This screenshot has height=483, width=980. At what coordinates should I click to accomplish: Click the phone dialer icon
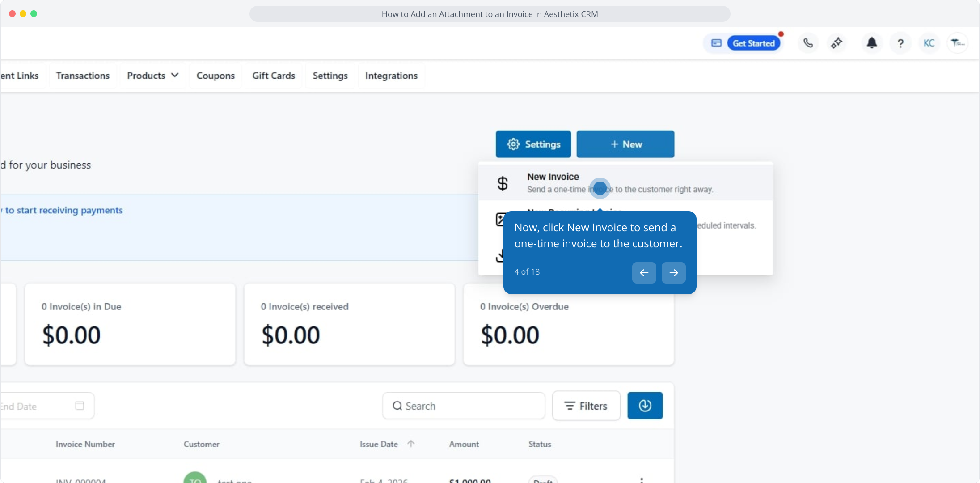click(808, 43)
